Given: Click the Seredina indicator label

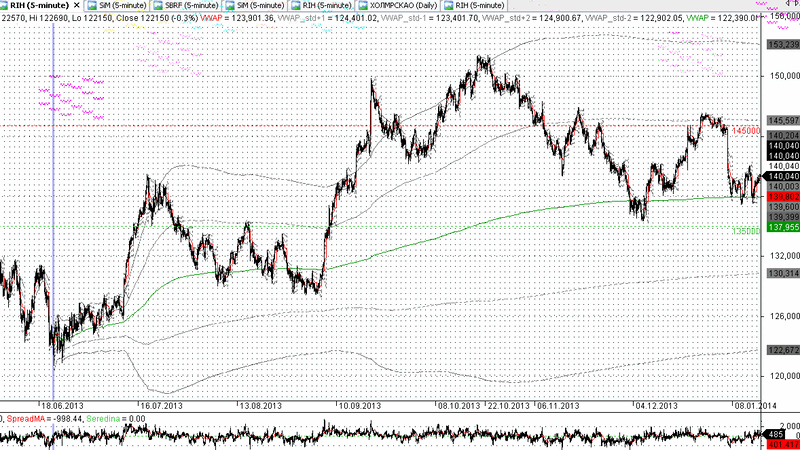Looking at the screenshot, I should [x=103, y=419].
